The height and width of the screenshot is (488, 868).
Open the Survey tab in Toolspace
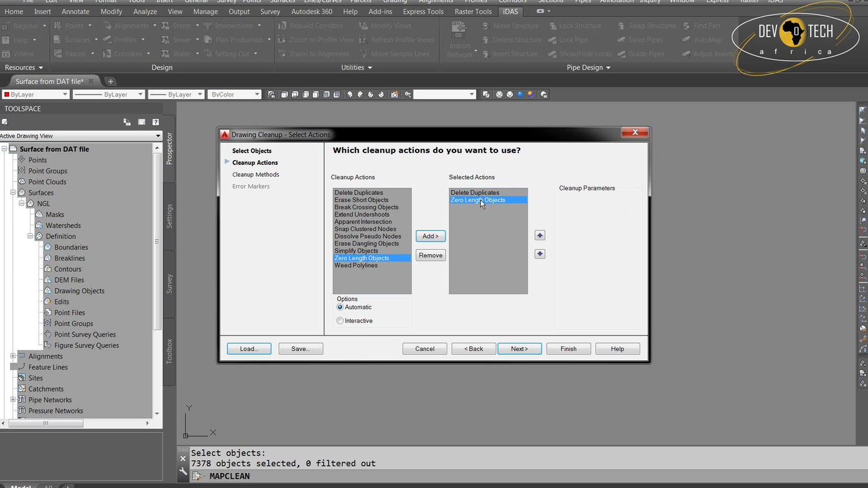click(169, 284)
